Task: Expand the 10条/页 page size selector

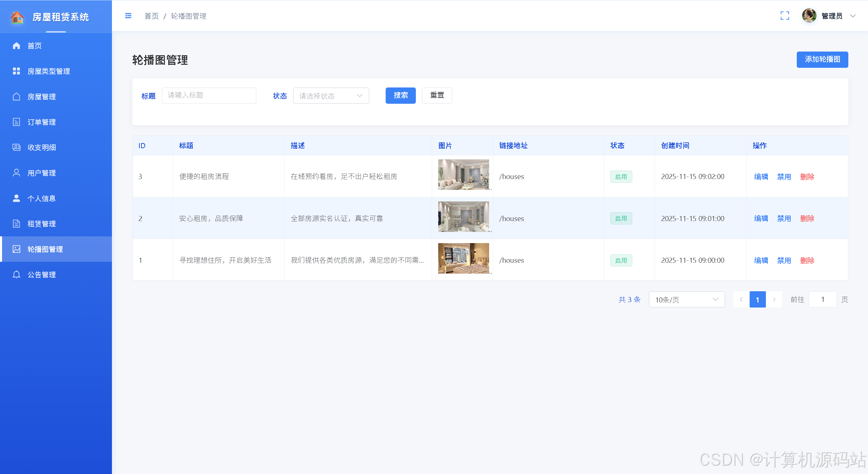Action: click(x=687, y=300)
